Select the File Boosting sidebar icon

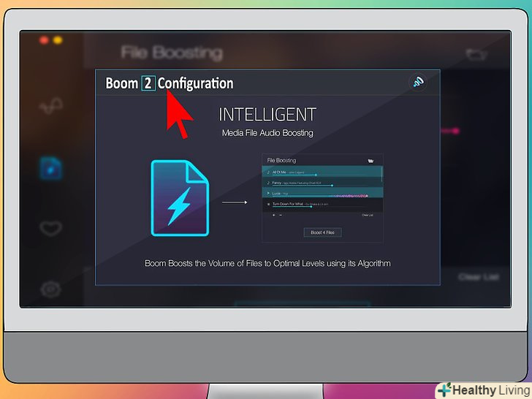[50, 168]
